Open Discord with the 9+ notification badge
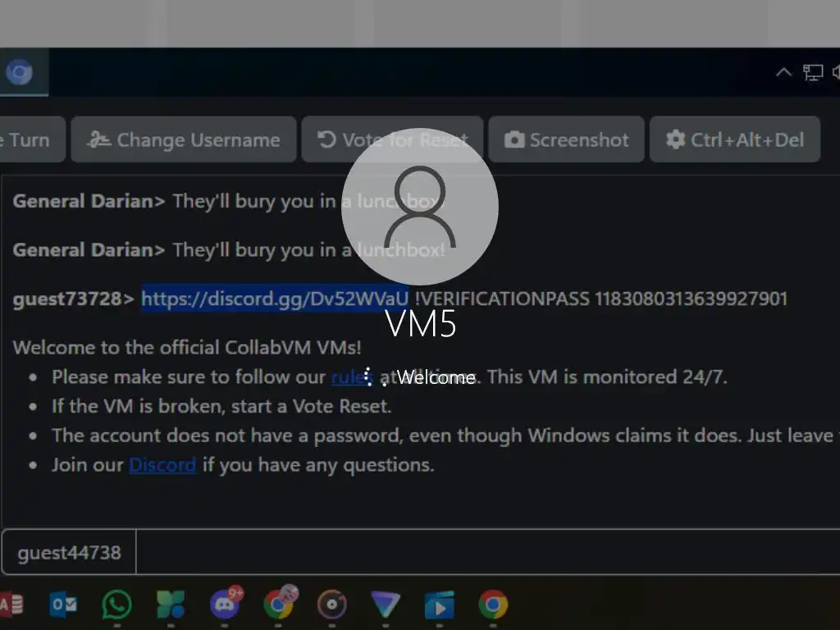This screenshot has width=840, height=630. click(x=226, y=603)
